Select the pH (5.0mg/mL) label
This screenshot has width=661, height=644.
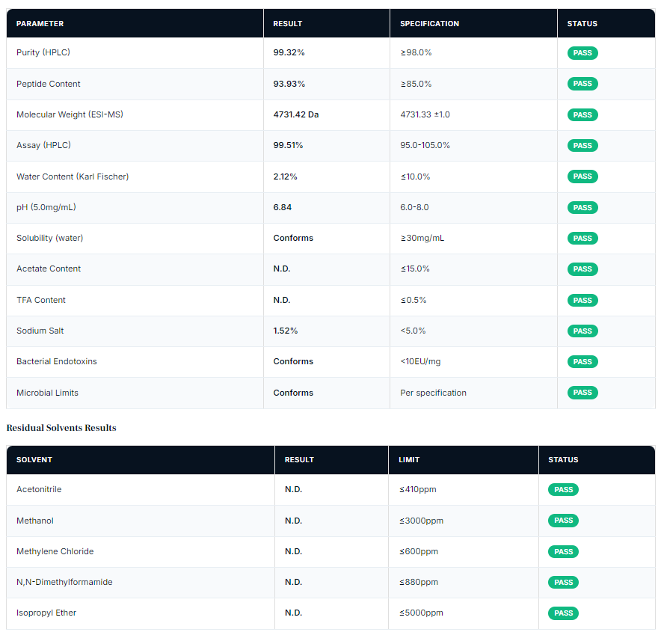click(46, 207)
